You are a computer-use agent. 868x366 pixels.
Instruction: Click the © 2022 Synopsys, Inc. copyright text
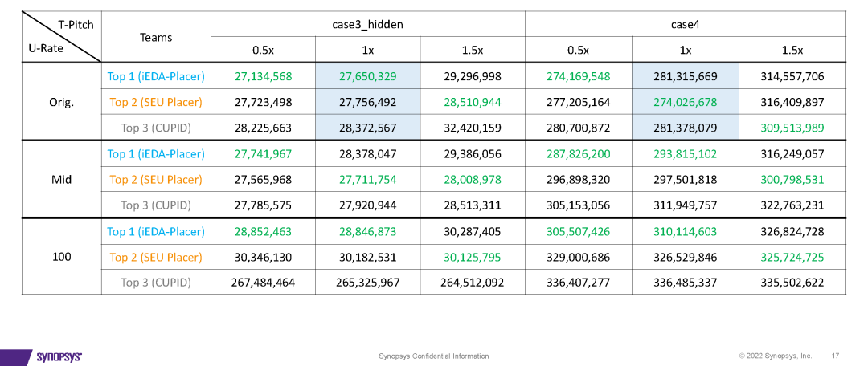tap(776, 356)
